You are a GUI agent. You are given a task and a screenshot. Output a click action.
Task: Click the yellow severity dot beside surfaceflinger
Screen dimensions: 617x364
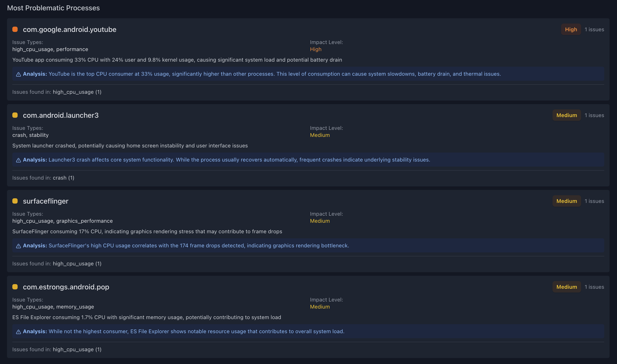pyautogui.click(x=15, y=201)
